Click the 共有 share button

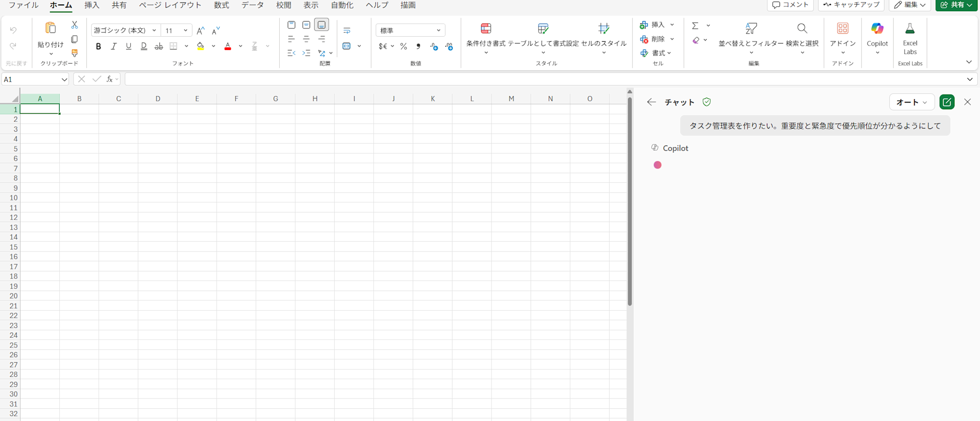(955, 5)
